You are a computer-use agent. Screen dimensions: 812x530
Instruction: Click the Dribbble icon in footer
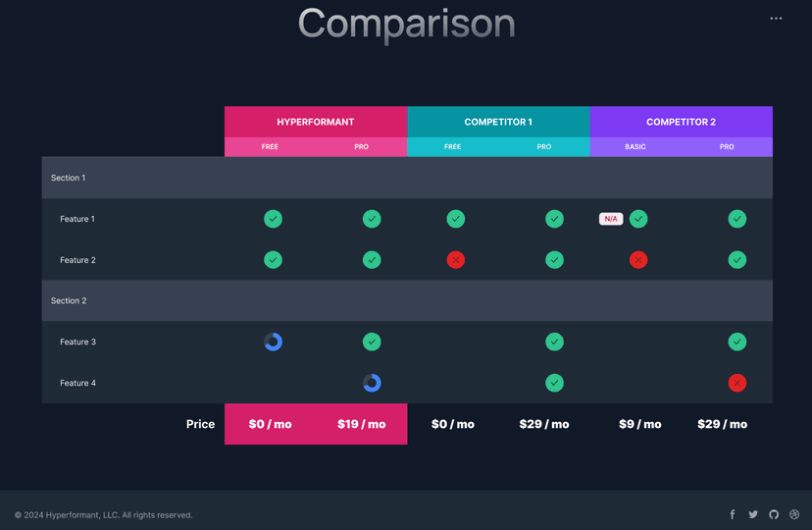794,514
